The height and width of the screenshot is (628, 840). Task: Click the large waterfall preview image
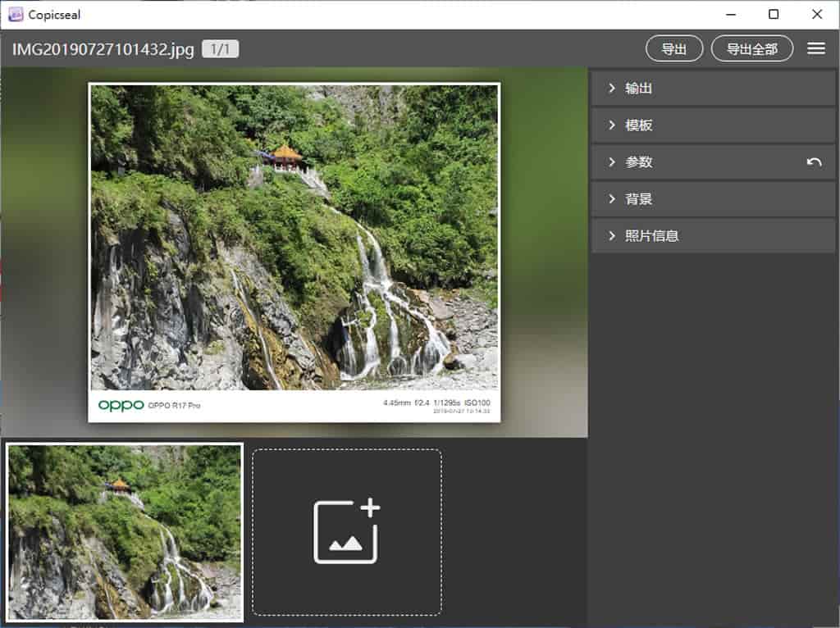[294, 237]
